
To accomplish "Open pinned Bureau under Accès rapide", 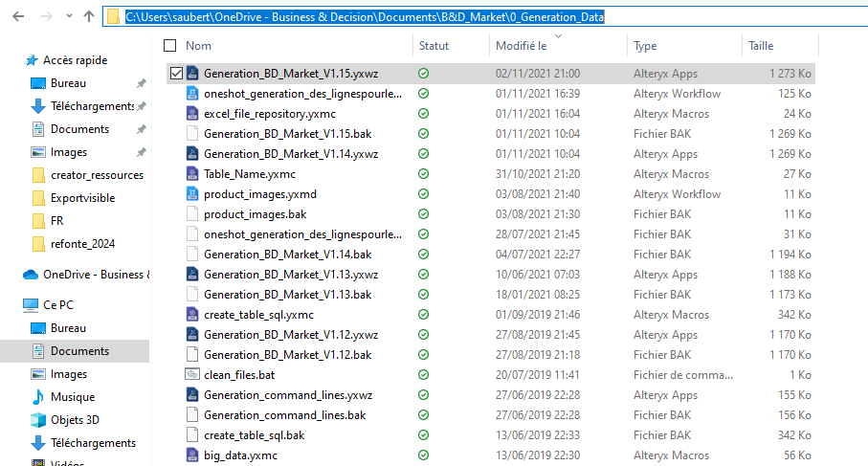I will tap(68, 83).
